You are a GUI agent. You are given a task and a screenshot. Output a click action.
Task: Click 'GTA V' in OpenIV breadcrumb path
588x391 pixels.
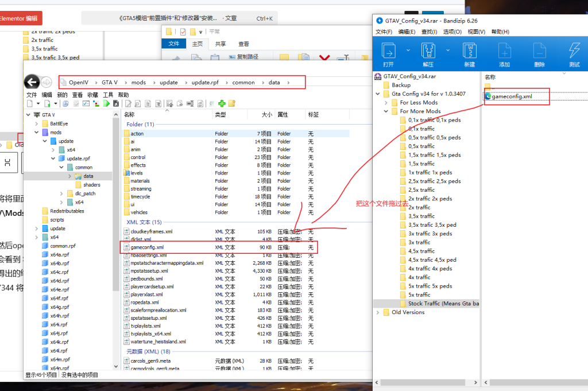pos(110,83)
